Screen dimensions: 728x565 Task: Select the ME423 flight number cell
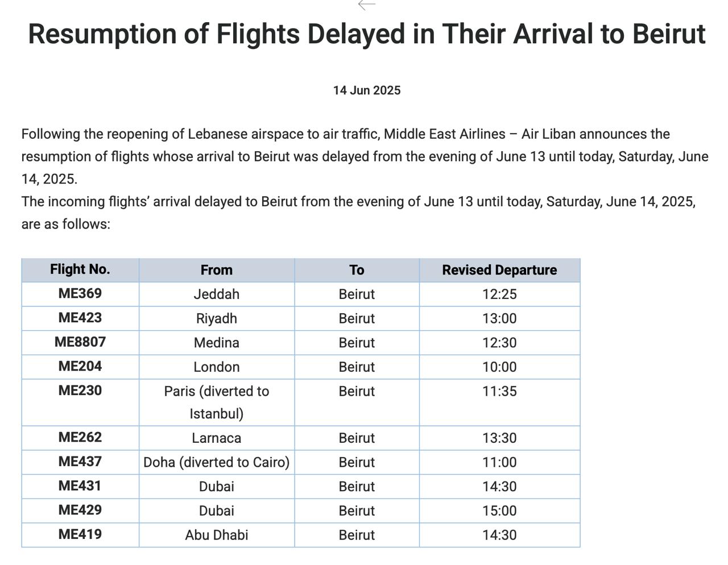(80, 318)
